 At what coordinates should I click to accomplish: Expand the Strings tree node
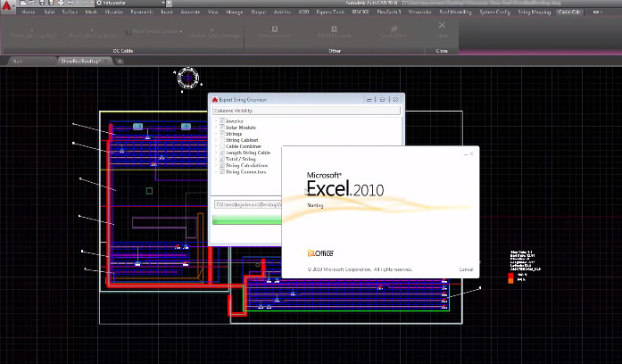pos(216,134)
